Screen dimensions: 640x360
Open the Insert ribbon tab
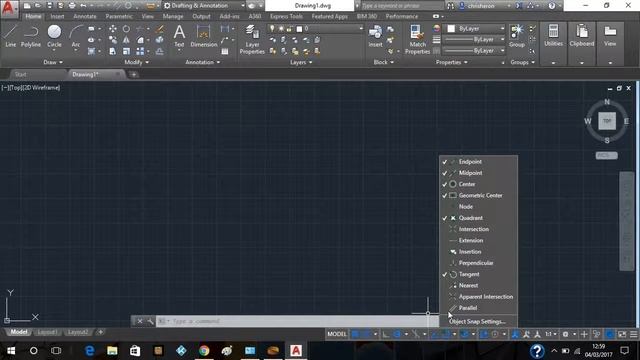coord(57,16)
